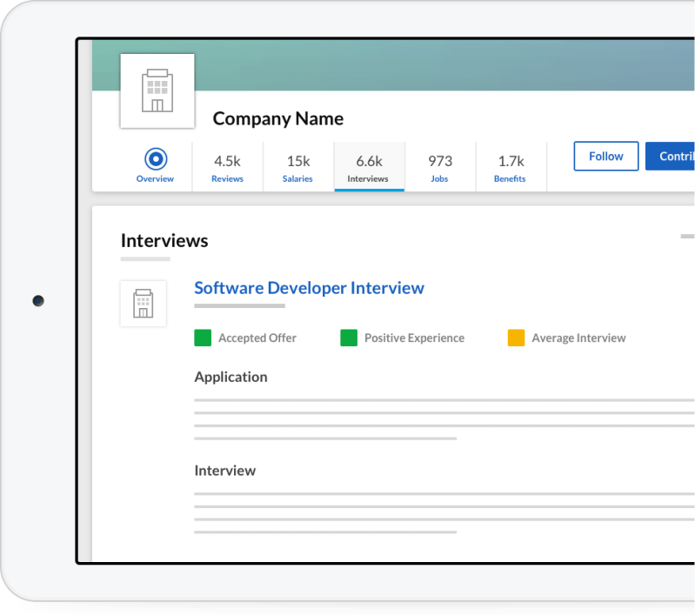Click the Positive Experience label
The image size is (695, 616).
click(414, 338)
